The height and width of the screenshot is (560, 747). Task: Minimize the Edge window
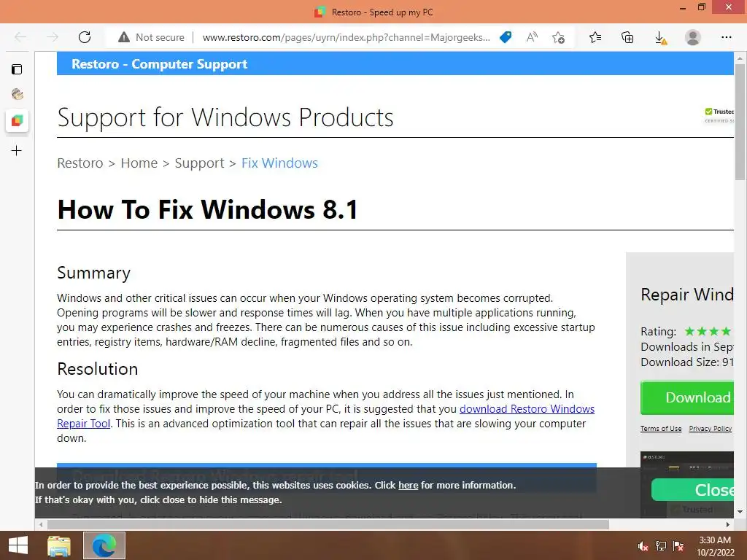coord(683,7)
